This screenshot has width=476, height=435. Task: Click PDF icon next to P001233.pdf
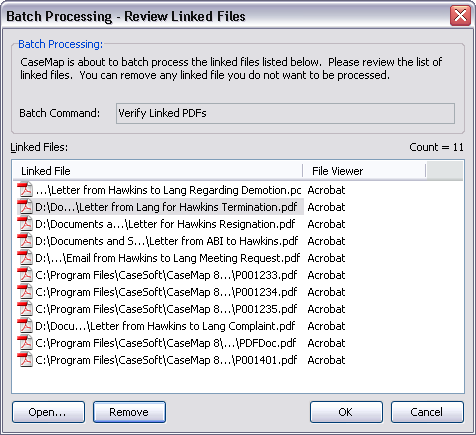pos(25,275)
